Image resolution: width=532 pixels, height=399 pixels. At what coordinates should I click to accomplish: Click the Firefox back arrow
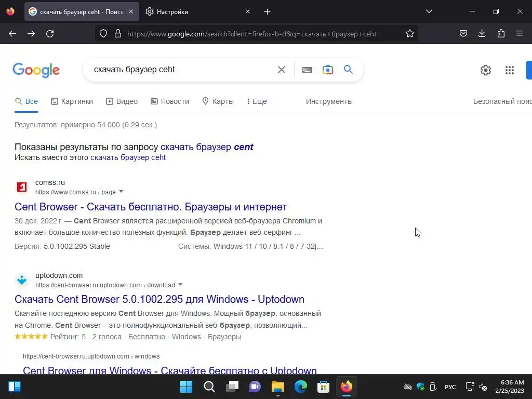pyautogui.click(x=12, y=34)
